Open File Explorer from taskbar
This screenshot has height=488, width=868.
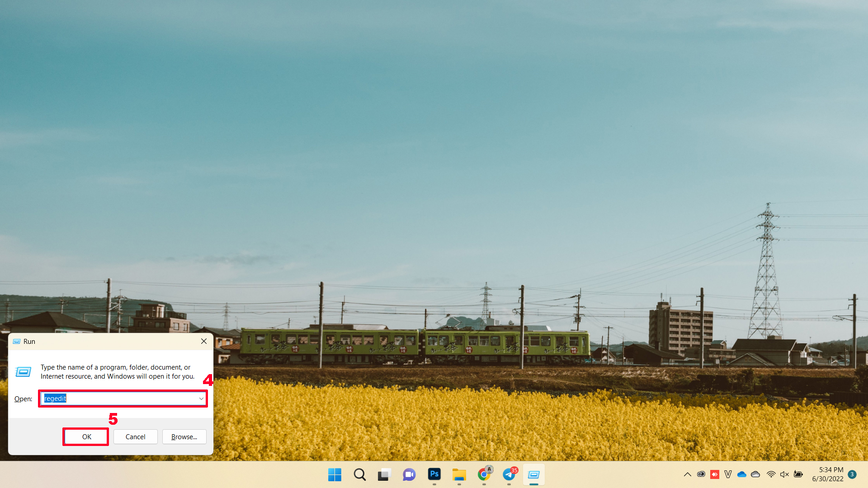459,474
